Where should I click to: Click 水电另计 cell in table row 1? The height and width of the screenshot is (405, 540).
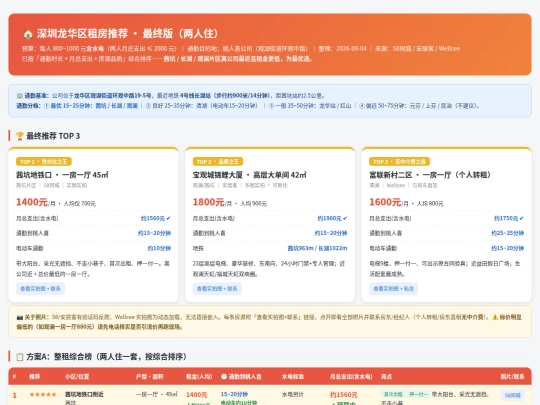tap(293, 394)
